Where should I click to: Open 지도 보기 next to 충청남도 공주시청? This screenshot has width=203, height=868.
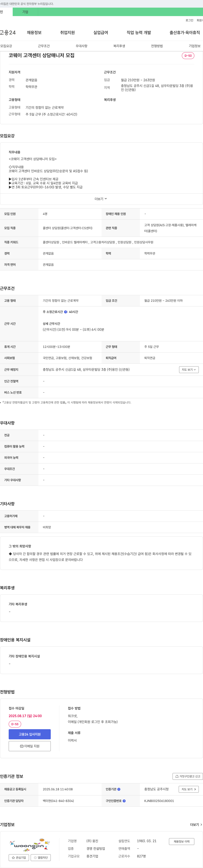[189, 789]
